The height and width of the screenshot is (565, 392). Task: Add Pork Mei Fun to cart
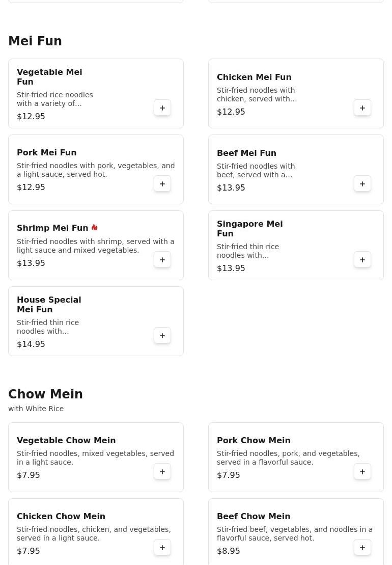tap(162, 184)
